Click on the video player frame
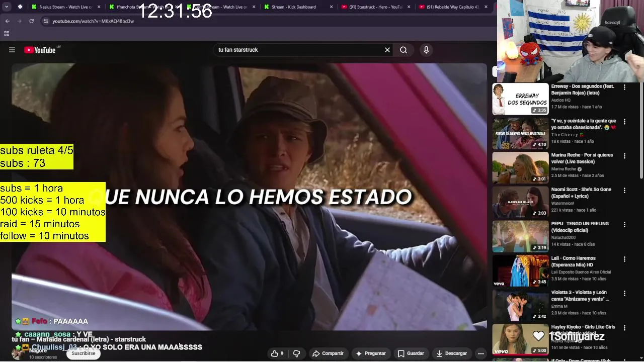644x362 pixels. pos(249,196)
